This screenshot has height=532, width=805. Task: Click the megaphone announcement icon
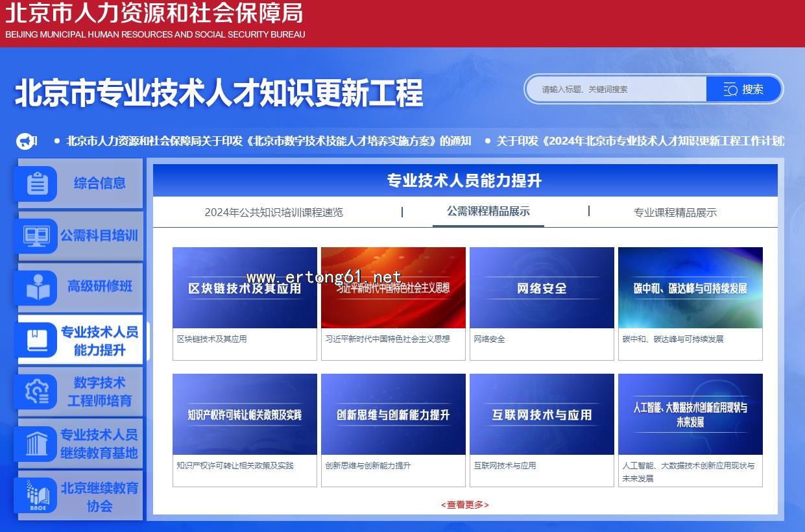pos(25,141)
